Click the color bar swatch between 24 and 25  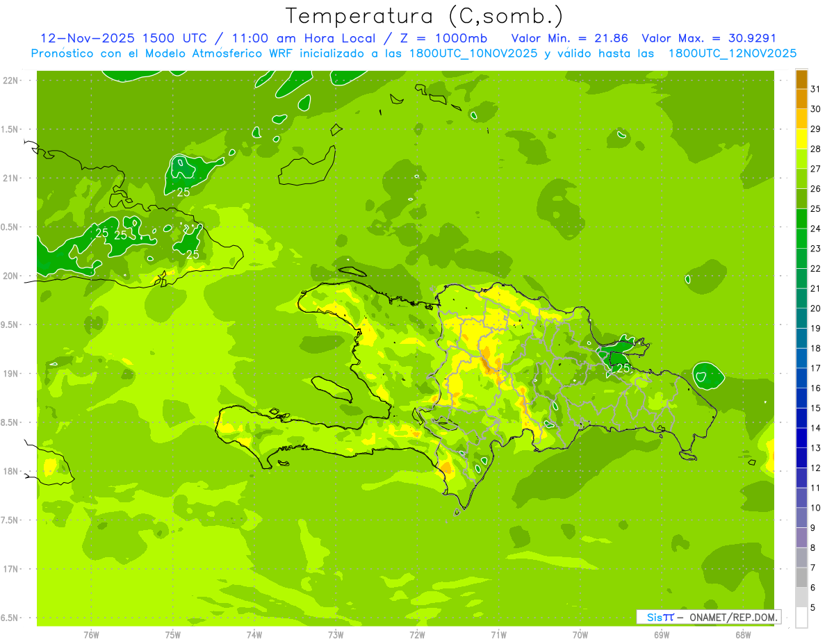pos(801,218)
